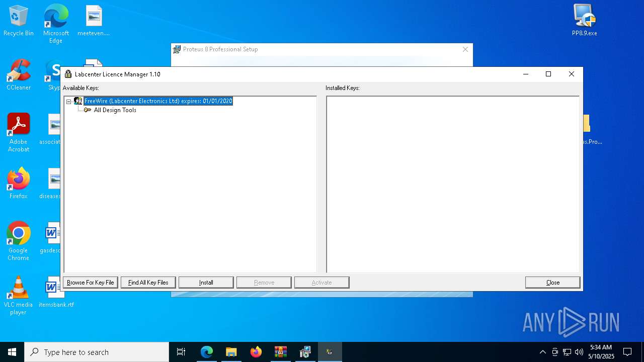This screenshot has width=644, height=362.
Task: Open Google Chrome desktop shortcut
Action: pyautogui.click(x=19, y=241)
